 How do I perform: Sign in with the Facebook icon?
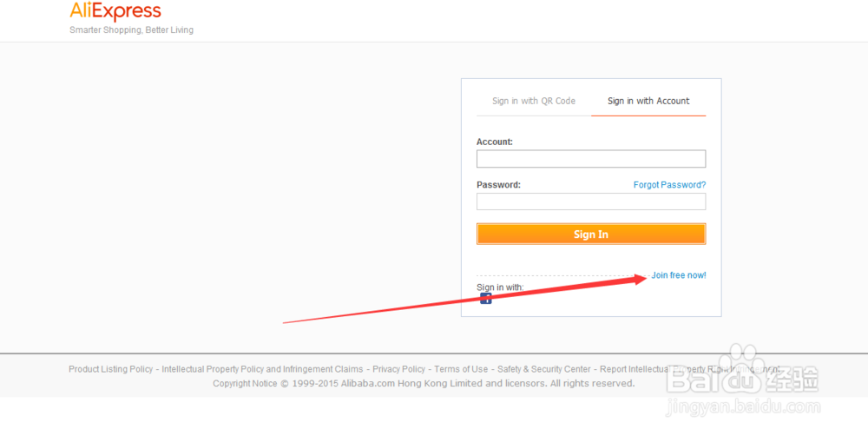[486, 299]
